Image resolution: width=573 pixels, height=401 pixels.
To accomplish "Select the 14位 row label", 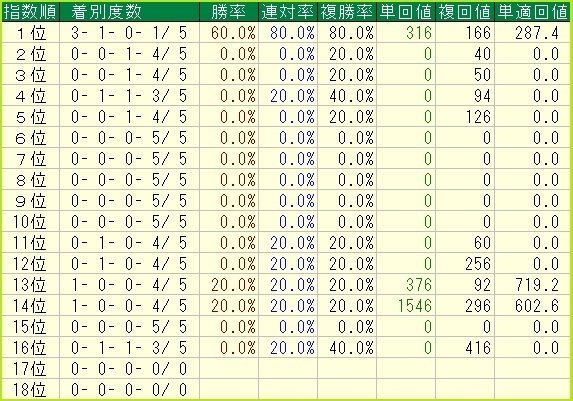I will [30, 306].
